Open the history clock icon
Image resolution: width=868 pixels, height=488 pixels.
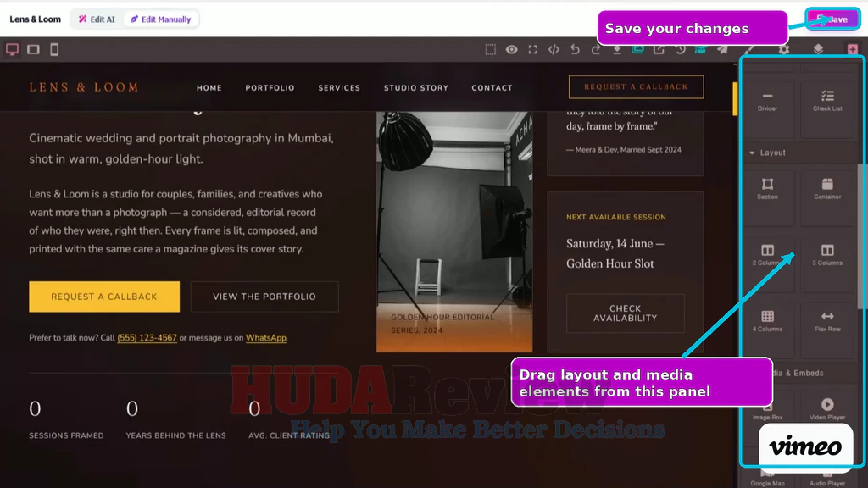pyautogui.click(x=681, y=50)
